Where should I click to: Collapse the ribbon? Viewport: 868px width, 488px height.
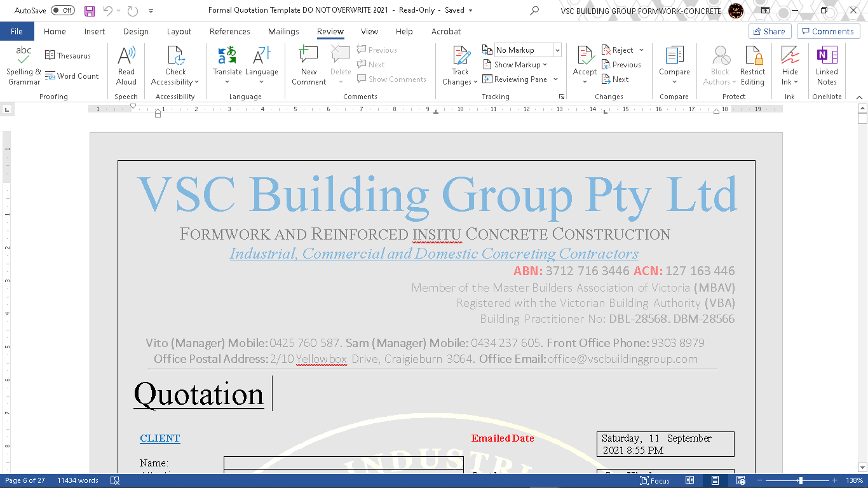pyautogui.click(x=859, y=97)
